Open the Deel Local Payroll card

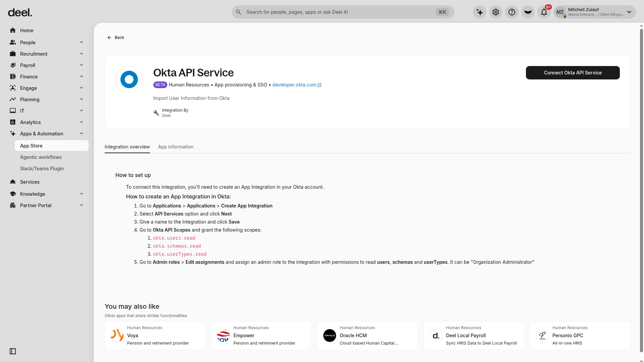point(474,336)
